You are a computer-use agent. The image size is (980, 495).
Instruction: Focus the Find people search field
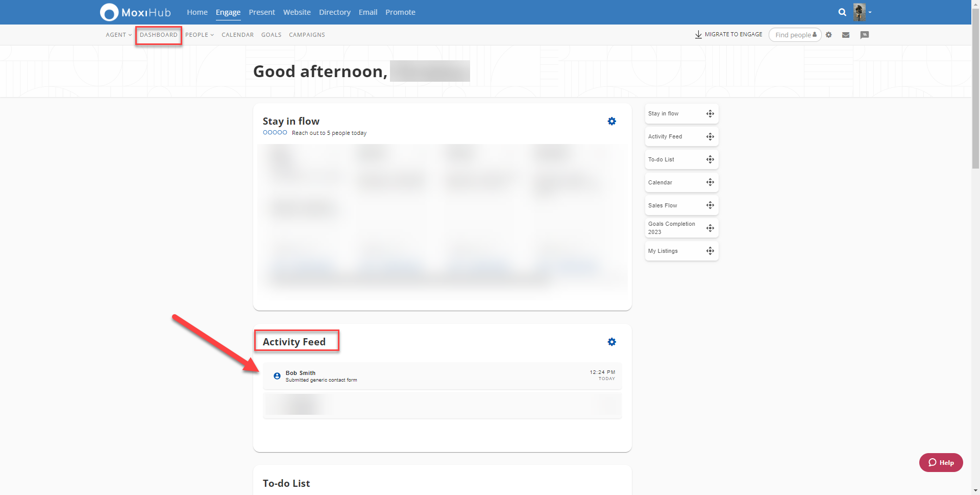795,35
